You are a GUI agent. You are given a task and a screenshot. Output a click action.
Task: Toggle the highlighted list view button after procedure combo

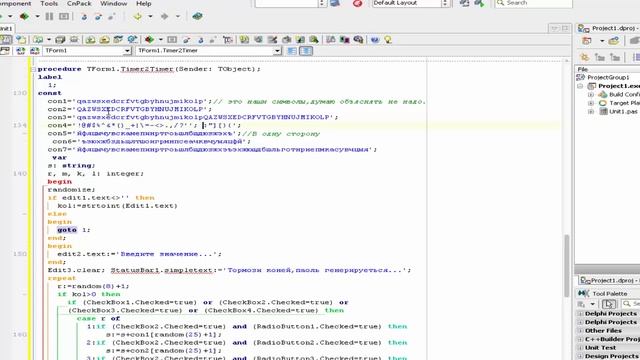pos(306,51)
